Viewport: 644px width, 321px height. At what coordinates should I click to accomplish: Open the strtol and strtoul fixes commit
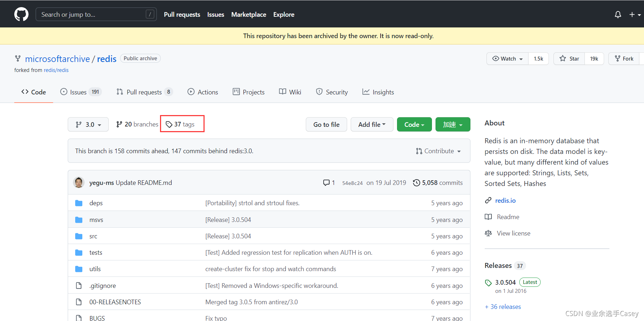coord(252,203)
